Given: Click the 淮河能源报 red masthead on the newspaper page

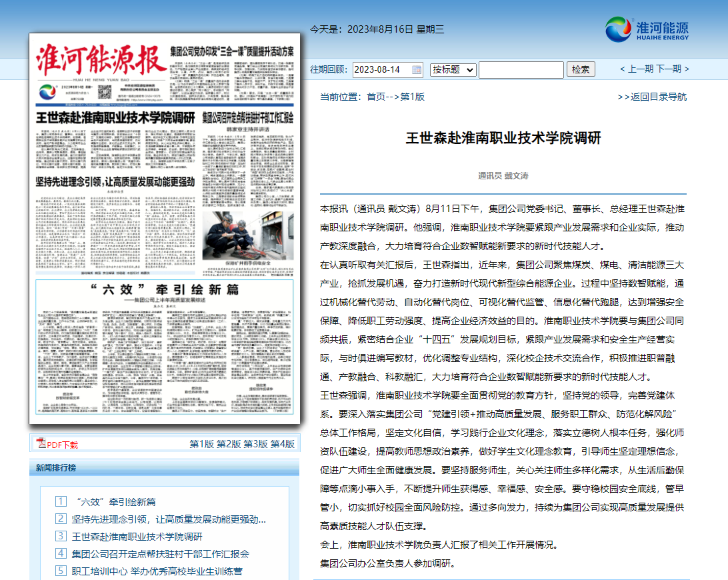Looking at the screenshot, I should tap(101, 60).
